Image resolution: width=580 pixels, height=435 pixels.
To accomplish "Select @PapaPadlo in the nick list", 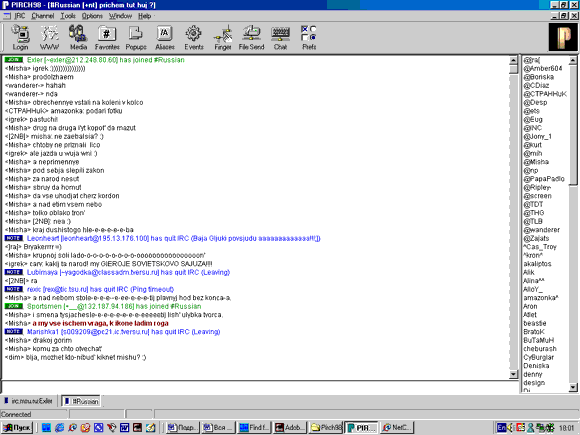I will point(544,179).
